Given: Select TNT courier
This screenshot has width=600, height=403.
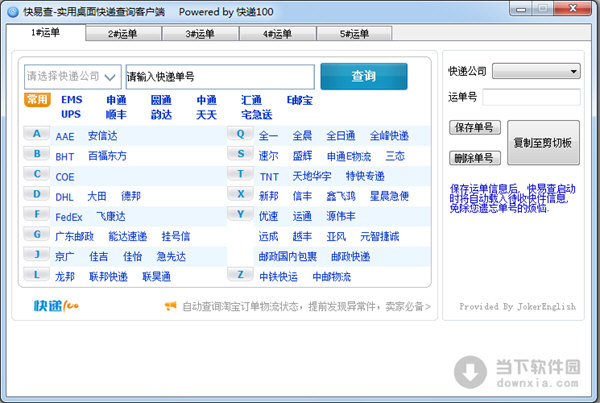Looking at the screenshot, I should 269,177.
